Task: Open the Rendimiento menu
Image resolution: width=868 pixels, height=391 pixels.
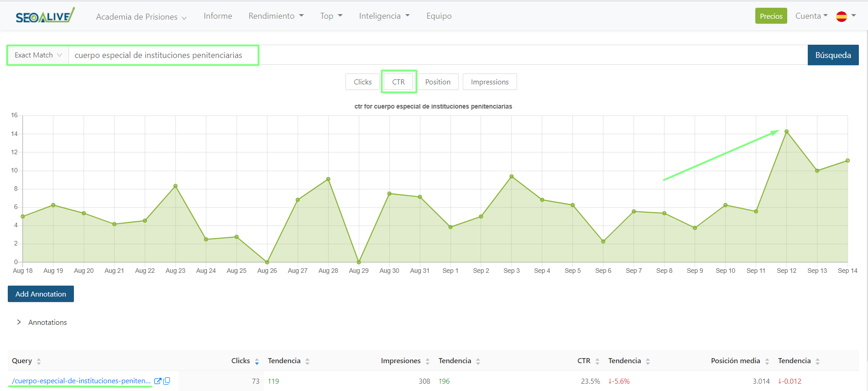Action: tap(276, 16)
